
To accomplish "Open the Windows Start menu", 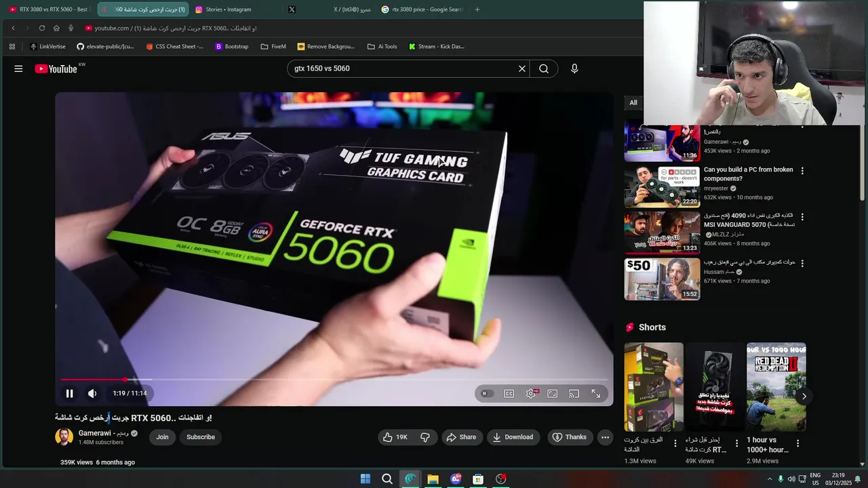I will 366,479.
